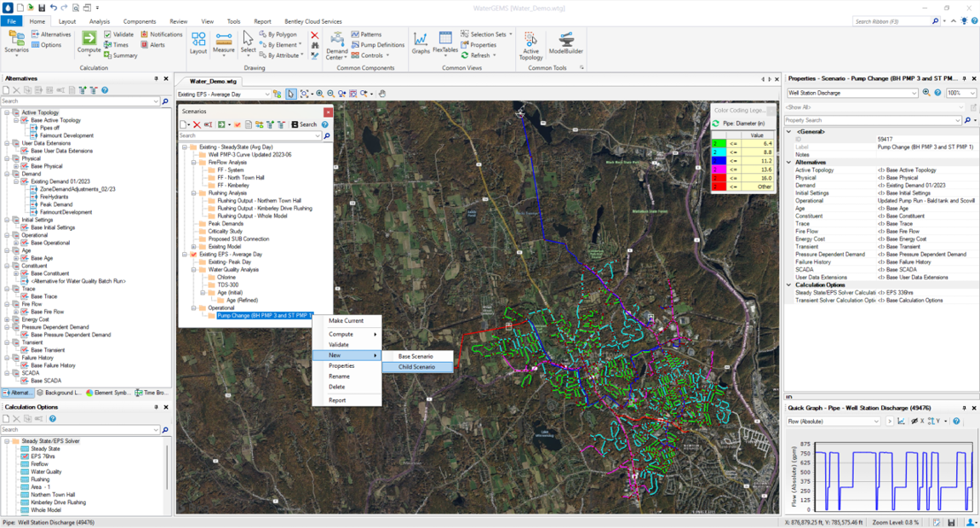The width and height of the screenshot is (980, 528).
Task: Click Make Current in the scenario context menu
Action: tap(347, 321)
